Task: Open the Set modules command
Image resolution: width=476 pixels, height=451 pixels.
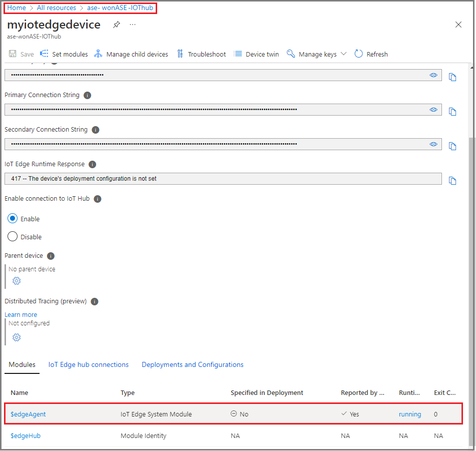Action: pos(64,54)
